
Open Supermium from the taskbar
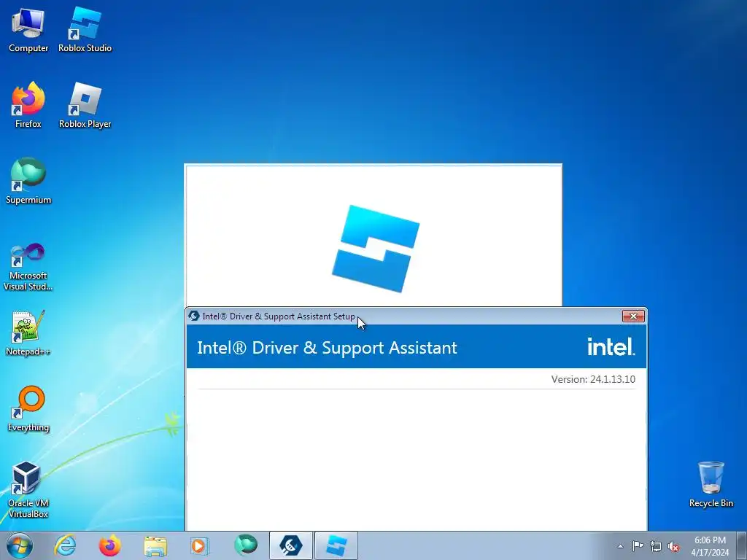(246, 545)
